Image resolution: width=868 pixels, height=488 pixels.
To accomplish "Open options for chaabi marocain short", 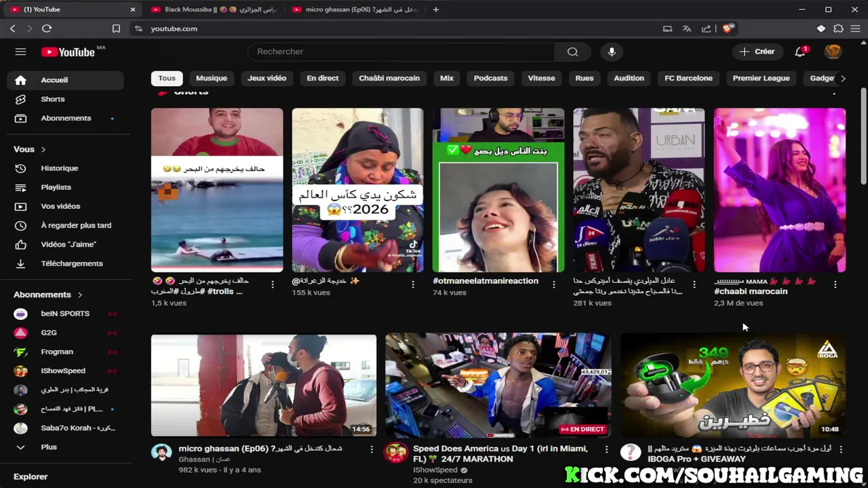I will 835,285.
